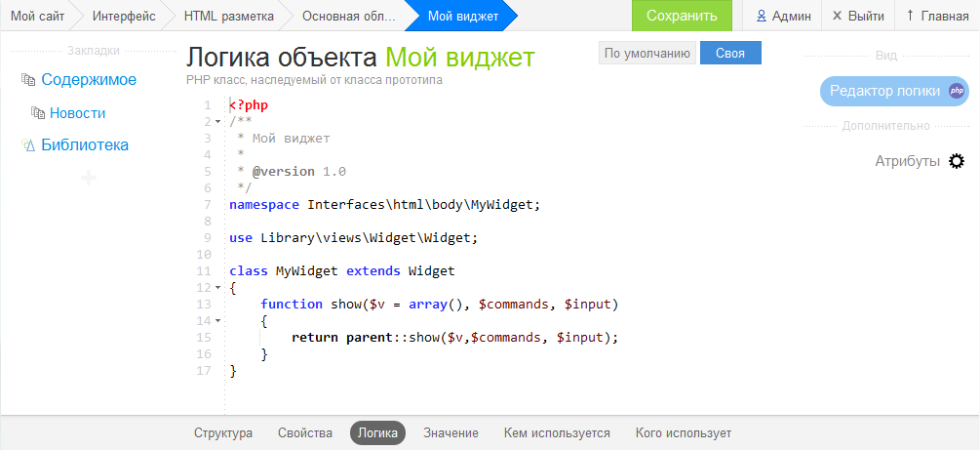Click the Атрибуты gear icon

tap(957, 161)
